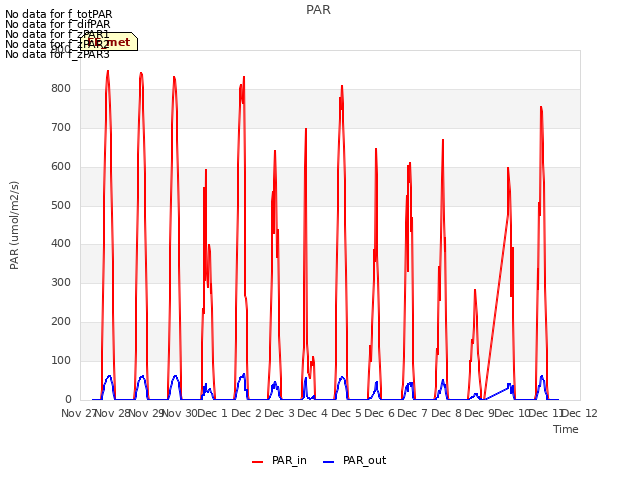The width and height of the screenshot is (640, 480).
Task: Click the Dec 5 x-axis label
Action: [346, 413]
